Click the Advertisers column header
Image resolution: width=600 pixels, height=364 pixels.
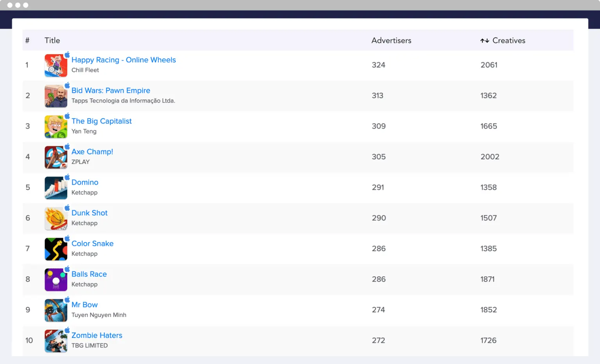tap(391, 41)
